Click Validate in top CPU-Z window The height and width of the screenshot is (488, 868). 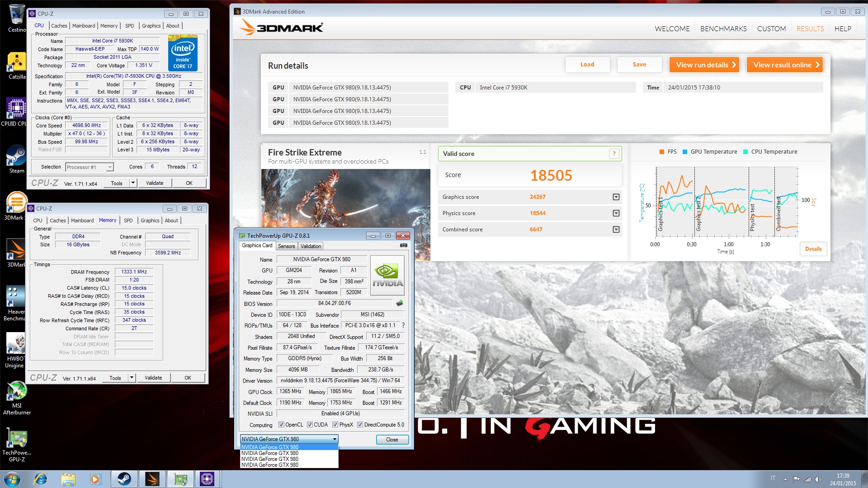(155, 183)
